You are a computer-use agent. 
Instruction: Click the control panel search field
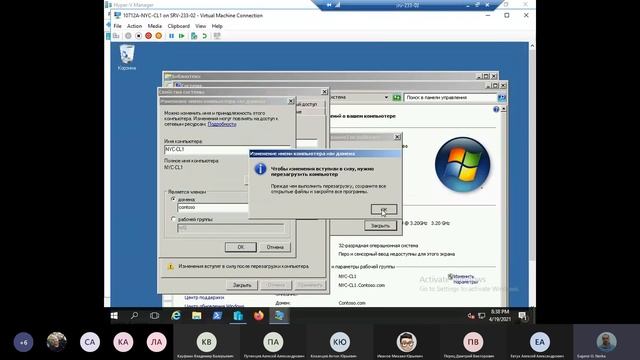(x=450, y=98)
